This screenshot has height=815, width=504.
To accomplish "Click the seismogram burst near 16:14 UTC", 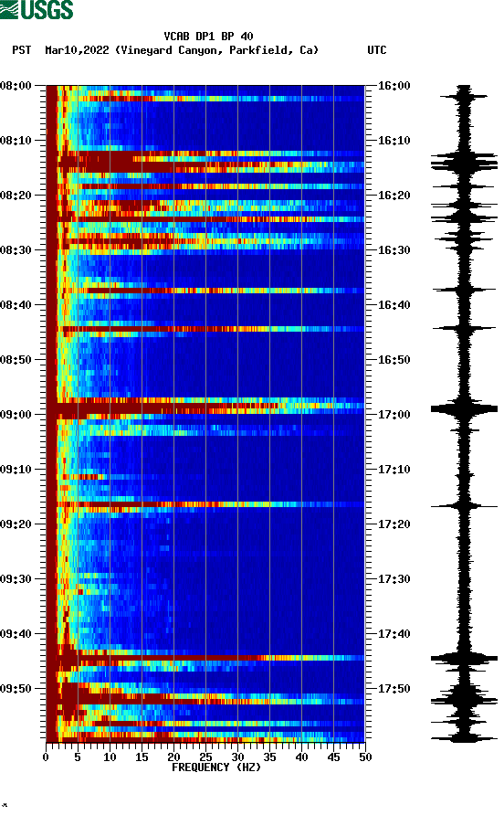I will coord(464,162).
